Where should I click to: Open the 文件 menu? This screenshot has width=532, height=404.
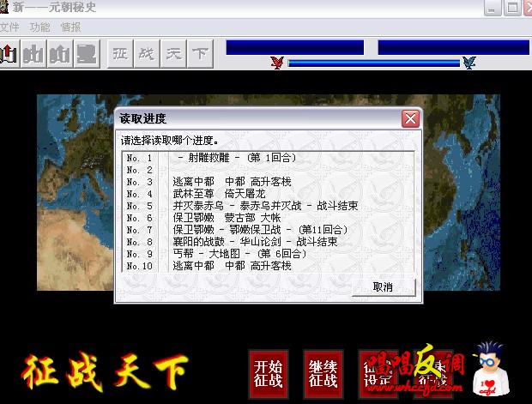(x=9, y=27)
